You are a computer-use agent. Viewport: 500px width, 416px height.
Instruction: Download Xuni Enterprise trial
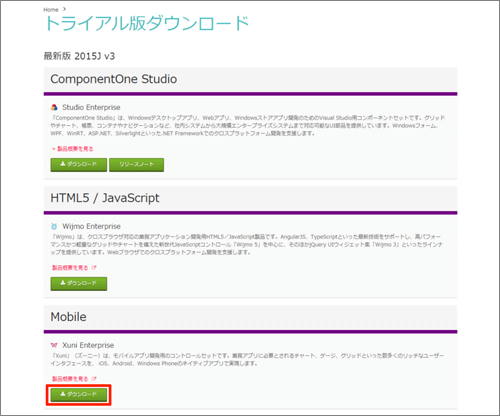pos(79,395)
